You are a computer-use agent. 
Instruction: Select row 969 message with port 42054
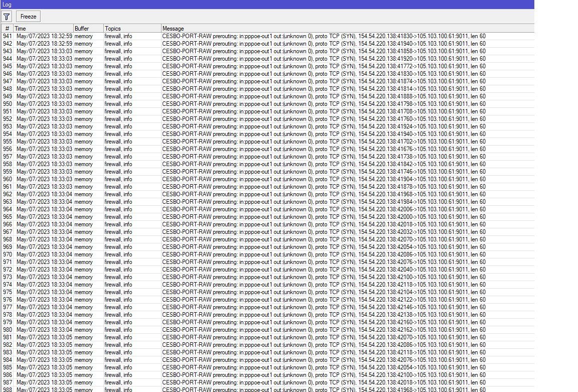click(x=324, y=247)
